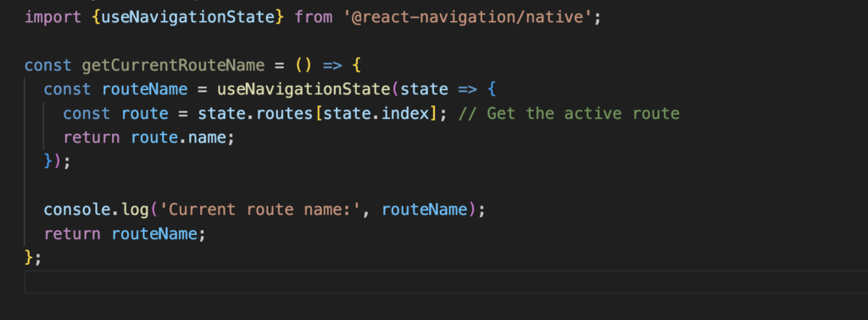Click the empty line below the function
Image resolution: width=868 pixels, height=320 pixels.
446,282
